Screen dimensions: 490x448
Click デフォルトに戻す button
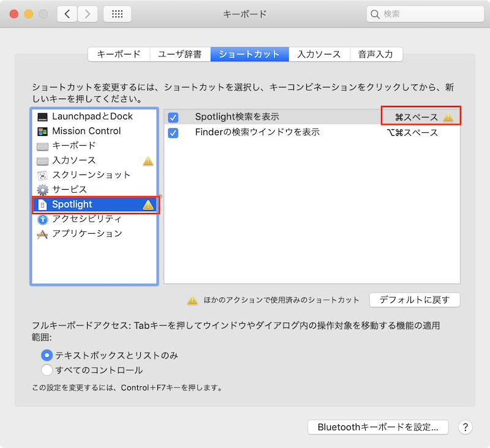(415, 300)
